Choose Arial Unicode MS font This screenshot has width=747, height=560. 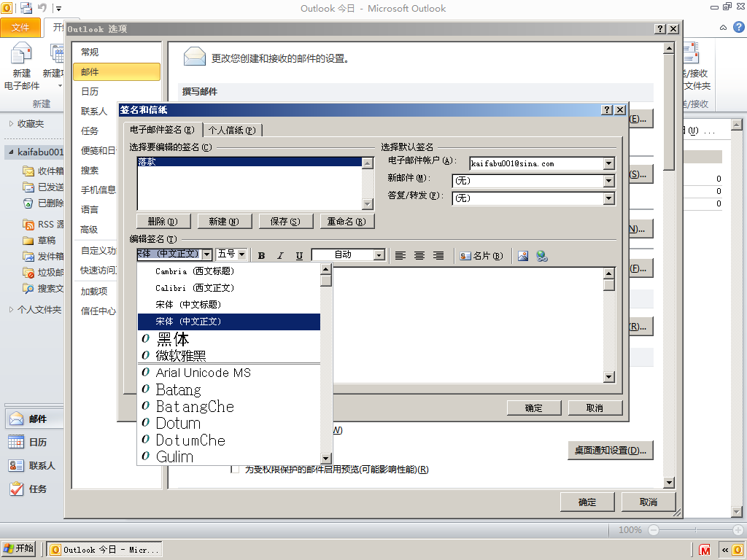[228, 373]
